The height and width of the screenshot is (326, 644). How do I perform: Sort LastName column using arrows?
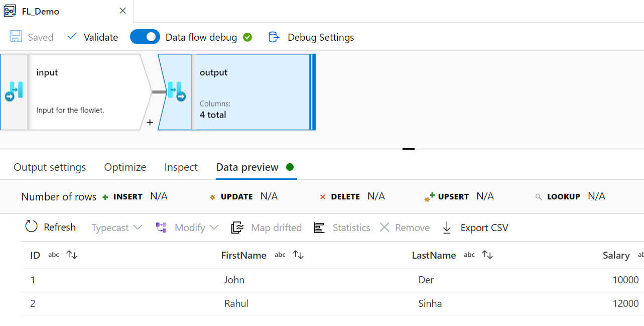tap(487, 255)
